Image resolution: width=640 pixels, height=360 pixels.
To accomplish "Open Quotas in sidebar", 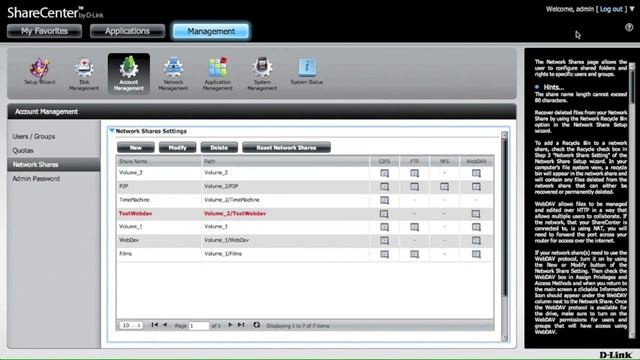I will coord(23,151).
